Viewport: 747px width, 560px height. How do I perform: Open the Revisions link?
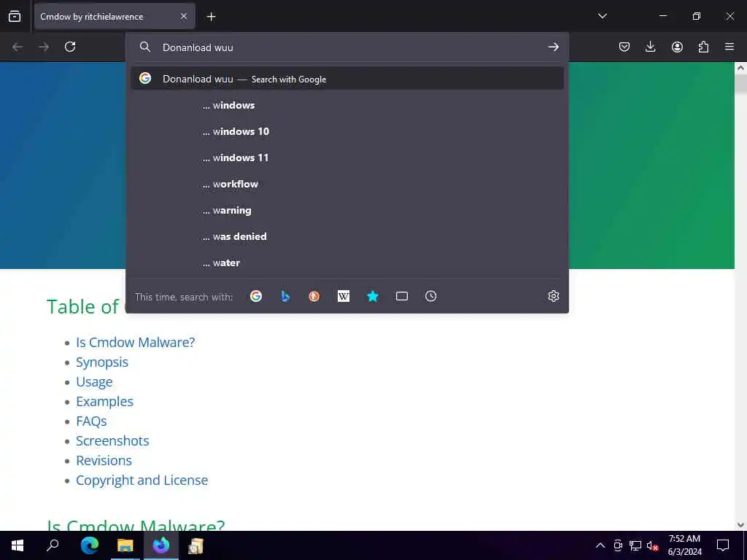coord(104,461)
